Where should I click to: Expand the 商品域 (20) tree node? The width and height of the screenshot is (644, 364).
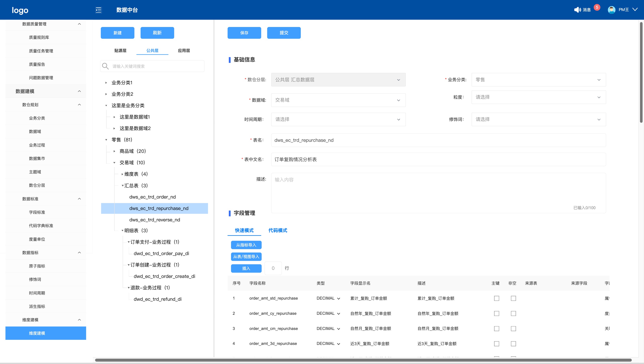(114, 151)
